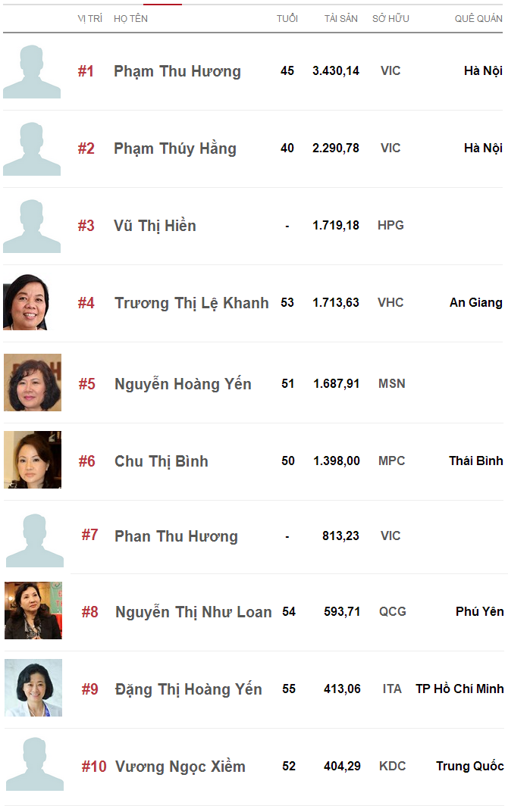Open the Vương Ngọc Xiềm name link
Screen dimensions: 508x812
180,767
